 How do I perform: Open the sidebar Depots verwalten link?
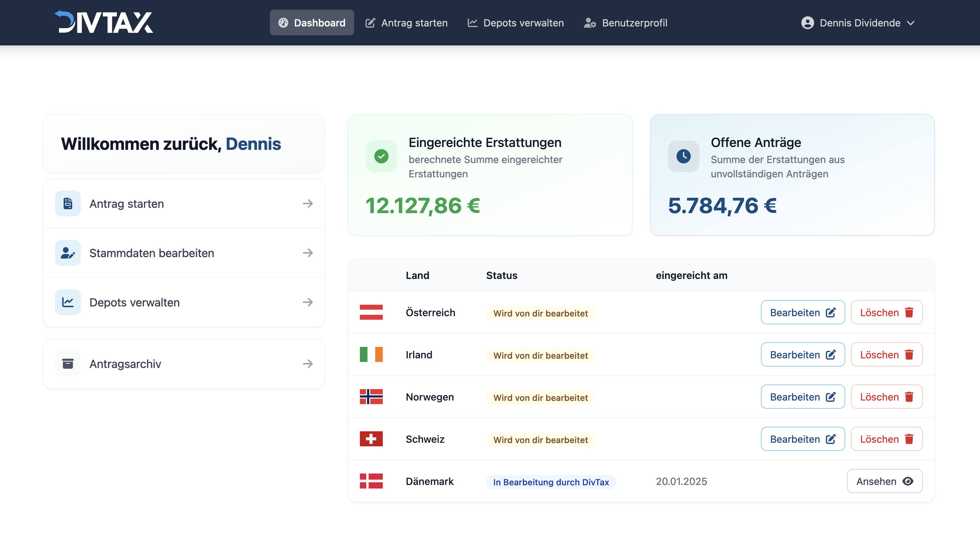click(x=184, y=302)
